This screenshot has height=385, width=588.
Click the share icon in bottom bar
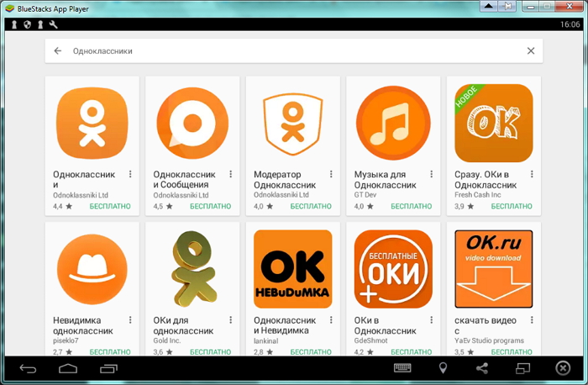coord(482,368)
